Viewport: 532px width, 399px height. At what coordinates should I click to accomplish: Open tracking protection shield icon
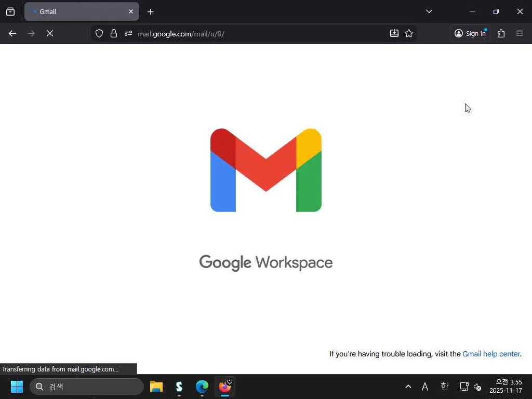[x=99, y=33]
